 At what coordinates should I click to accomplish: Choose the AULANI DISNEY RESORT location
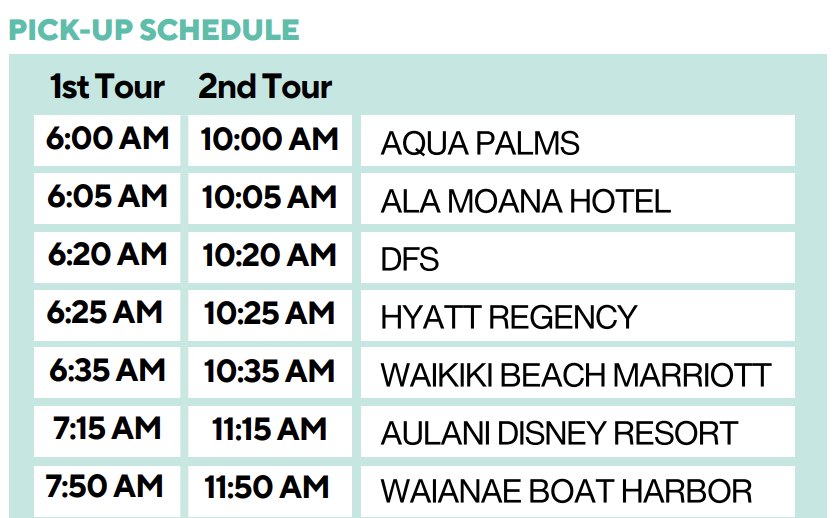577,433
